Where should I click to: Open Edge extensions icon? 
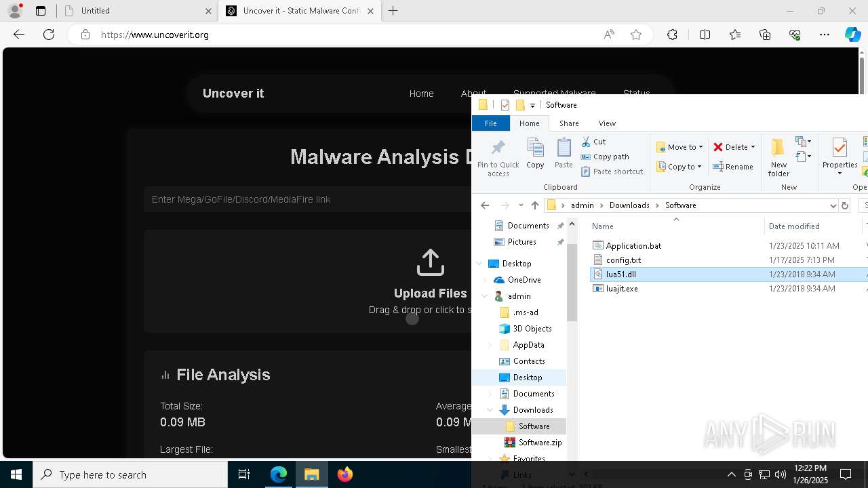tap(672, 35)
